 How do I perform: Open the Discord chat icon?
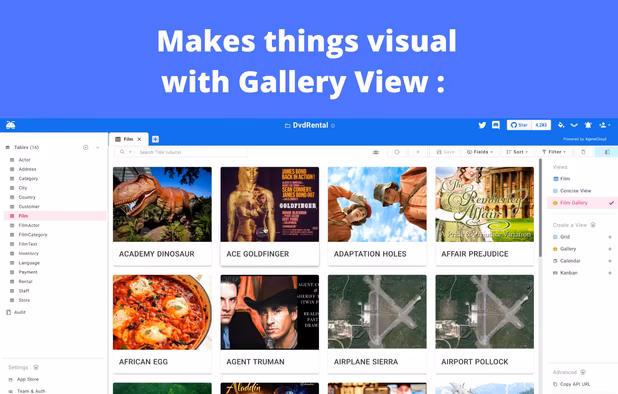[496, 125]
